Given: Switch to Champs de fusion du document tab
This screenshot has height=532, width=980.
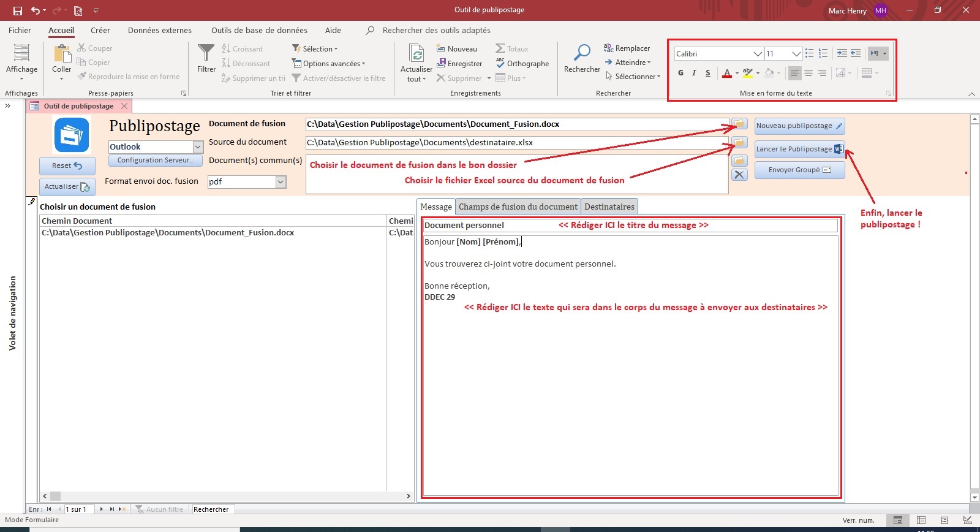Looking at the screenshot, I should (518, 207).
